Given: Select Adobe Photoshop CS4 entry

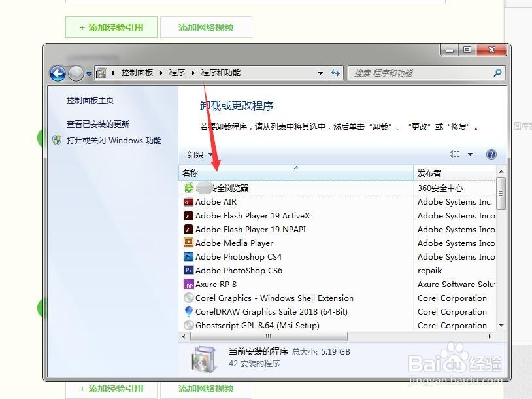Looking at the screenshot, I should tap(239, 257).
